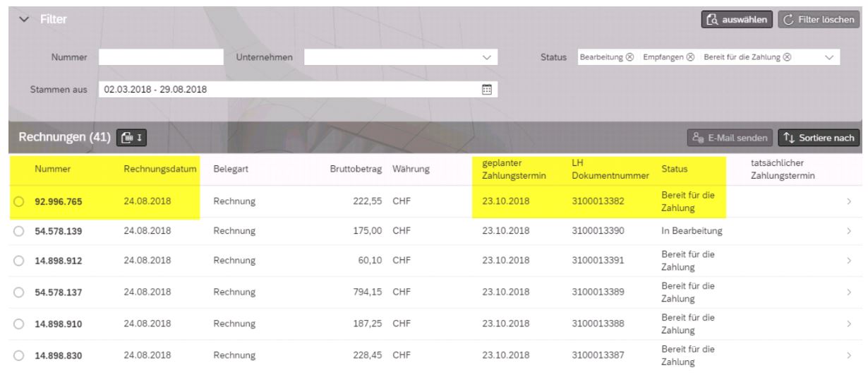Image resolution: width=868 pixels, height=392 pixels.
Task: Click invoice number 14.898.910
Action: pyautogui.click(x=59, y=323)
